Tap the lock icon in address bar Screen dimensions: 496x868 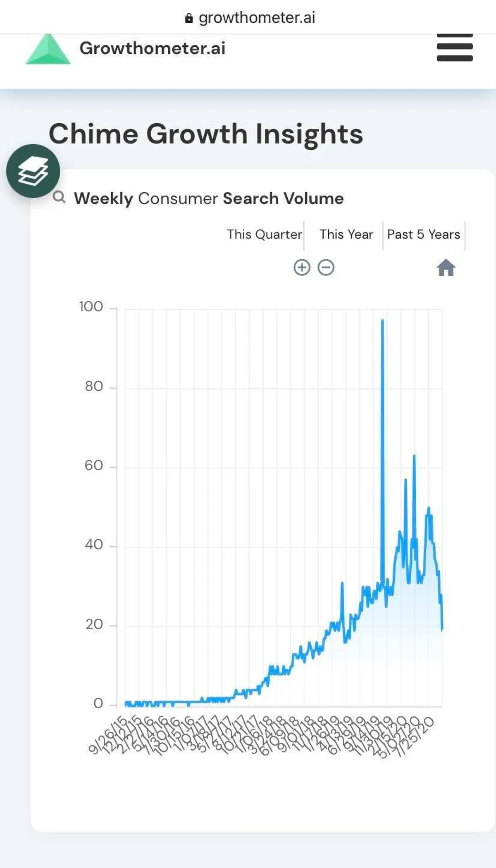point(189,18)
